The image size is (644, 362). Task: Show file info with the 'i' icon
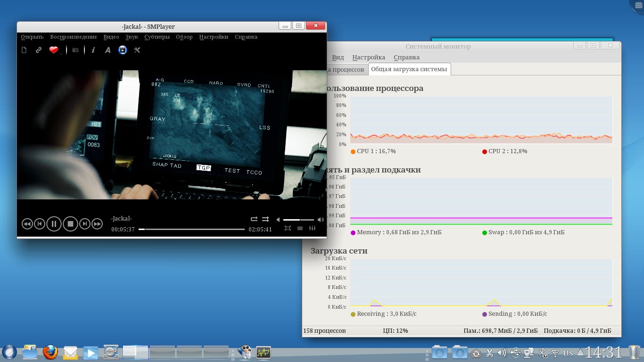93,50
